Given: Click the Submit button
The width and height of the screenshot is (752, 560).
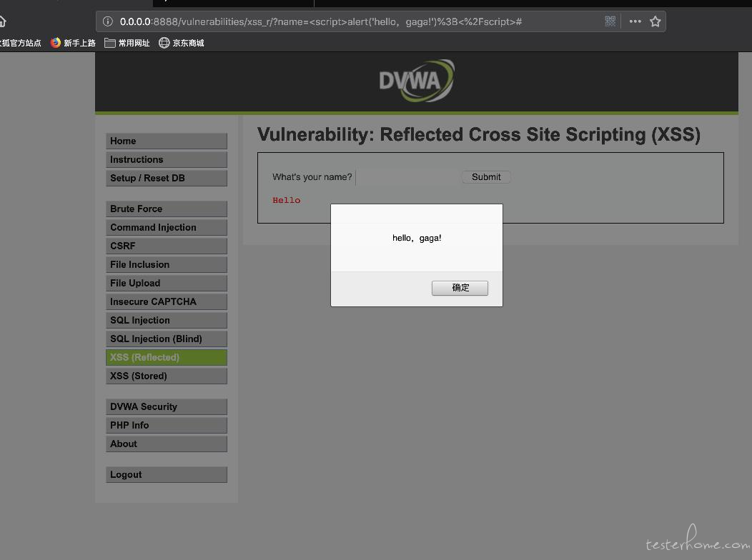Looking at the screenshot, I should tap(486, 177).
